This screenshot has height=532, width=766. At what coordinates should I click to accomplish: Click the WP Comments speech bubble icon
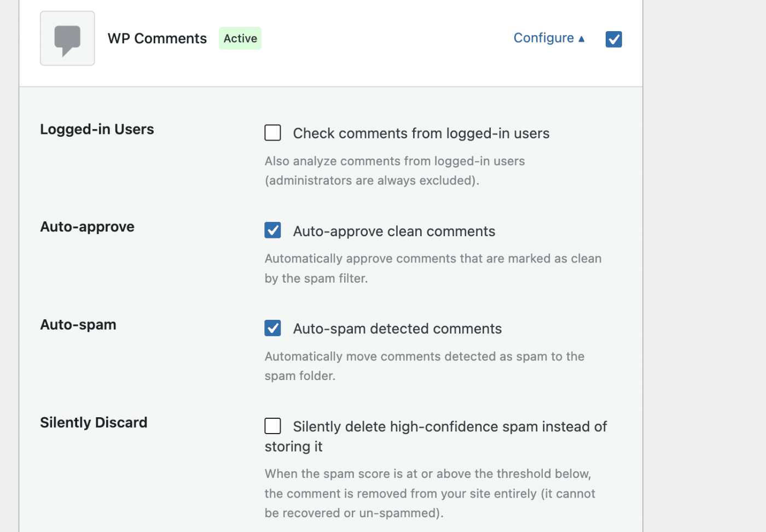[x=67, y=38]
